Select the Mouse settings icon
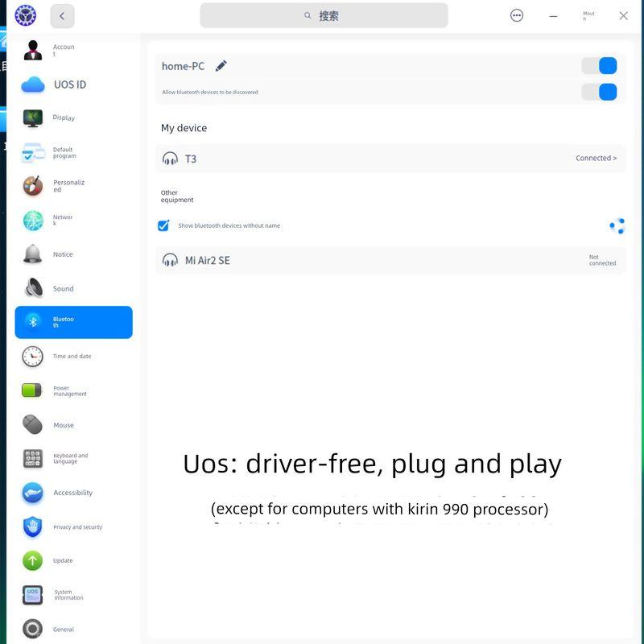 click(33, 425)
